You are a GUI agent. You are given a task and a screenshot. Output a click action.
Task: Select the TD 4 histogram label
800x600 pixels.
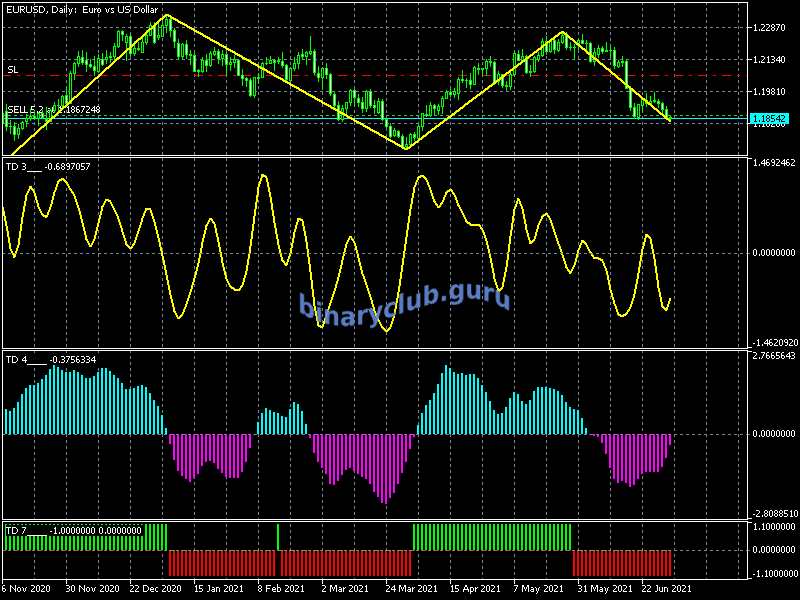click(18, 359)
